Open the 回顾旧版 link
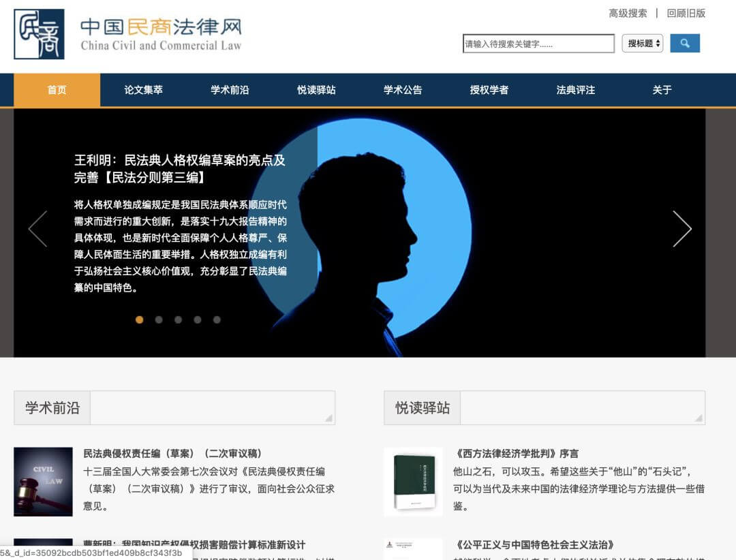Viewport: 736px width, 560px height. [685, 13]
